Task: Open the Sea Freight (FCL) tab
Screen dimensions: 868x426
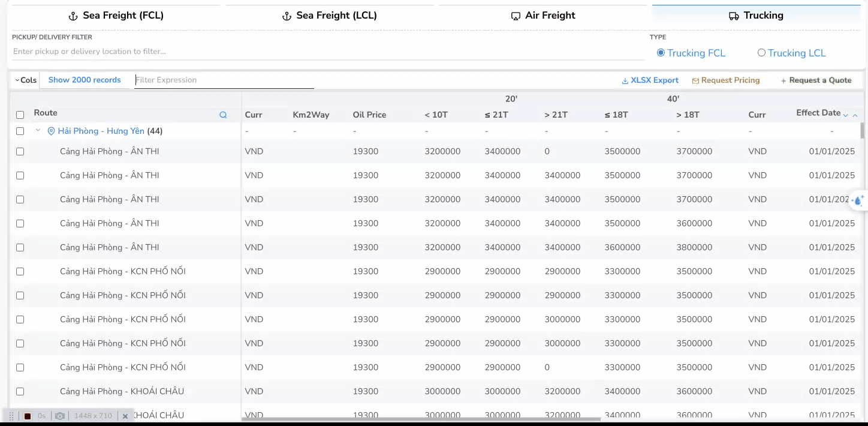Action: point(116,16)
